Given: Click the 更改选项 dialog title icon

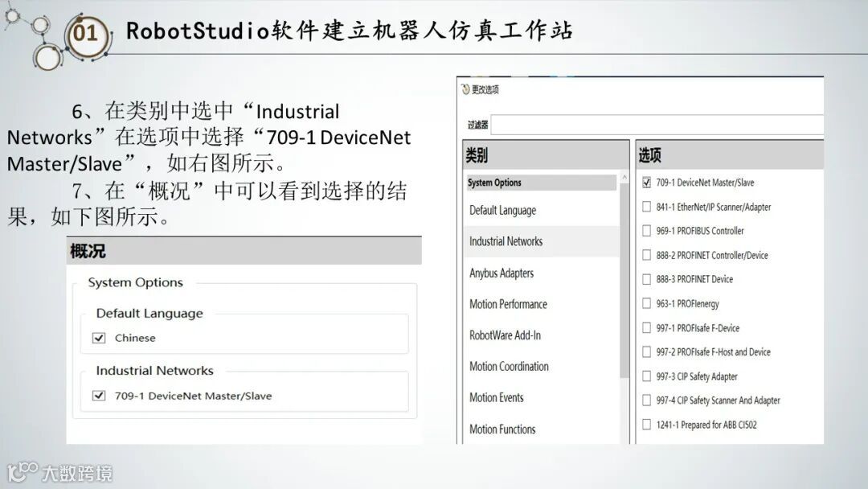Looking at the screenshot, I should point(465,89).
